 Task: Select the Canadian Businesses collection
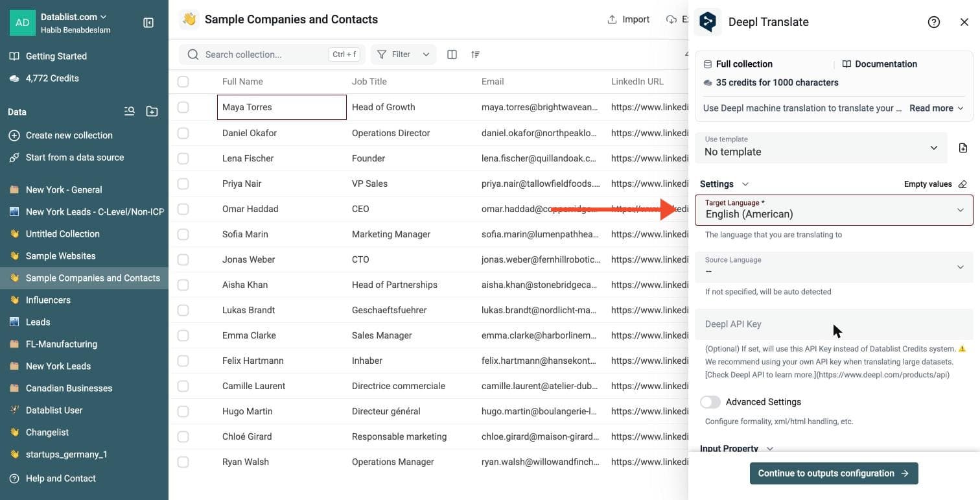84,388
